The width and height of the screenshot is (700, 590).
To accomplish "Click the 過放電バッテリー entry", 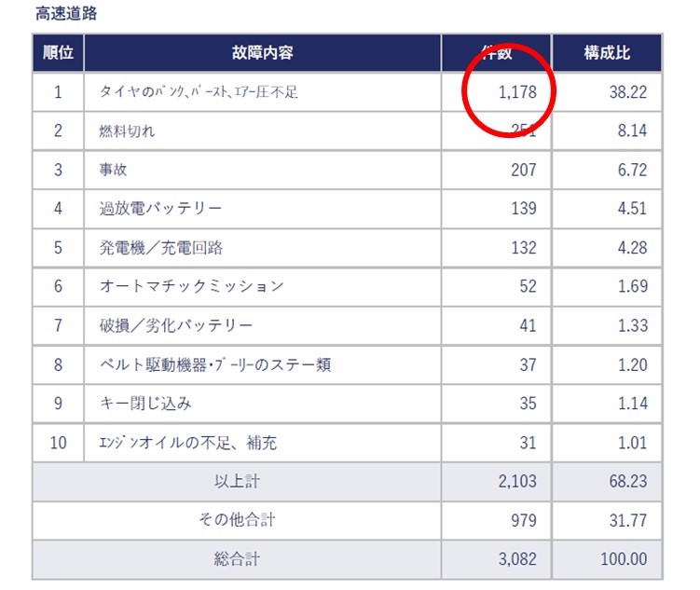I will tap(160, 208).
